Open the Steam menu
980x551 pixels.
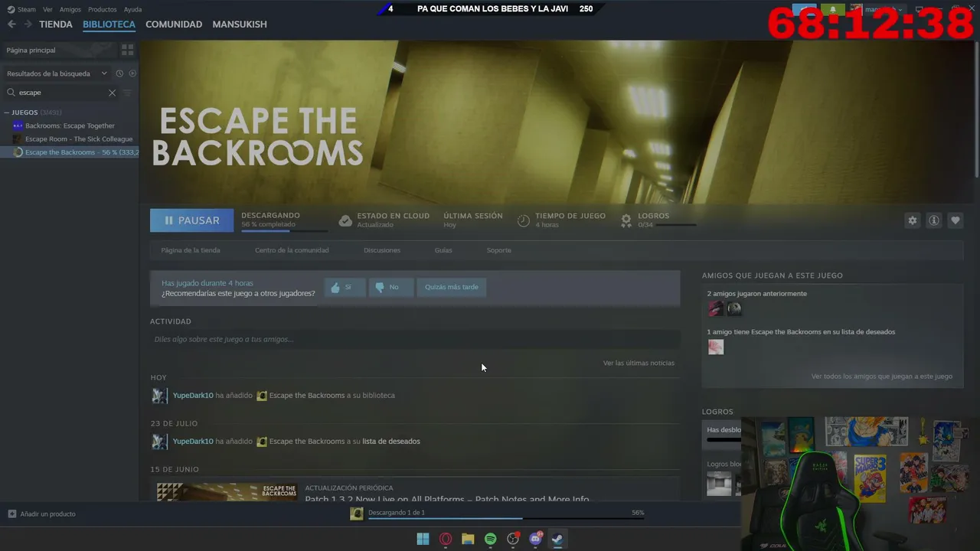(x=21, y=9)
